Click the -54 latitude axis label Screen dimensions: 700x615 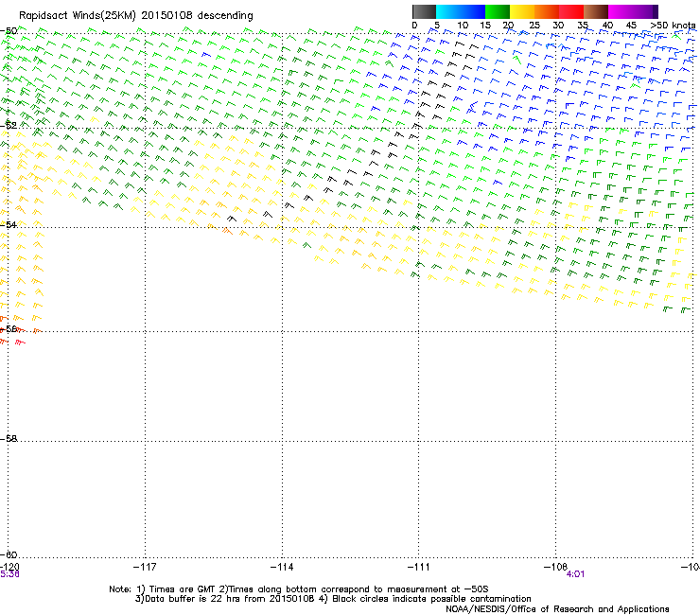(x=9, y=224)
